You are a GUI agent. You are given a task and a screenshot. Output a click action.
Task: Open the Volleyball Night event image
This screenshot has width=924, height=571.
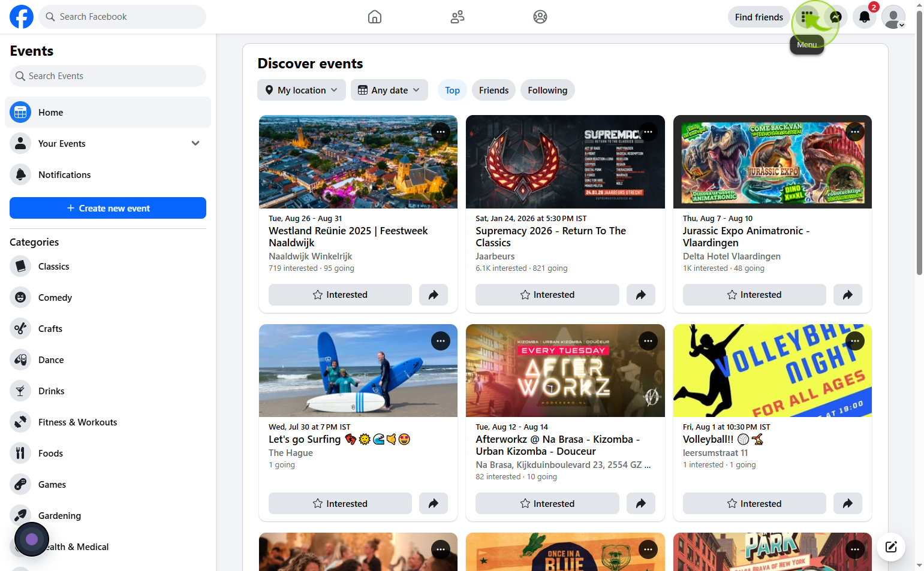(772, 370)
